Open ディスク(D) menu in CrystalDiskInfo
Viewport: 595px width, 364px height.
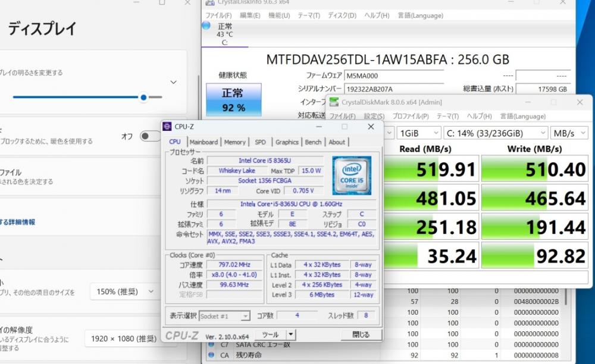(342, 15)
